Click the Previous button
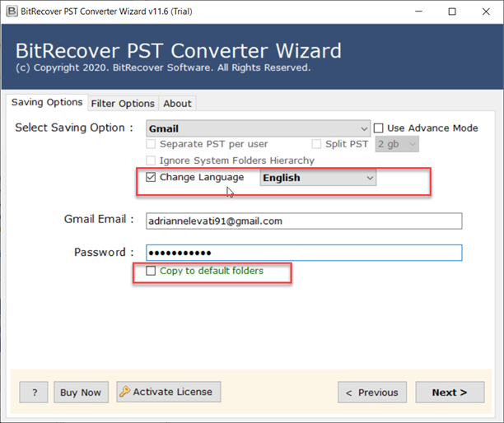The width and height of the screenshot is (504, 423). coord(372,393)
